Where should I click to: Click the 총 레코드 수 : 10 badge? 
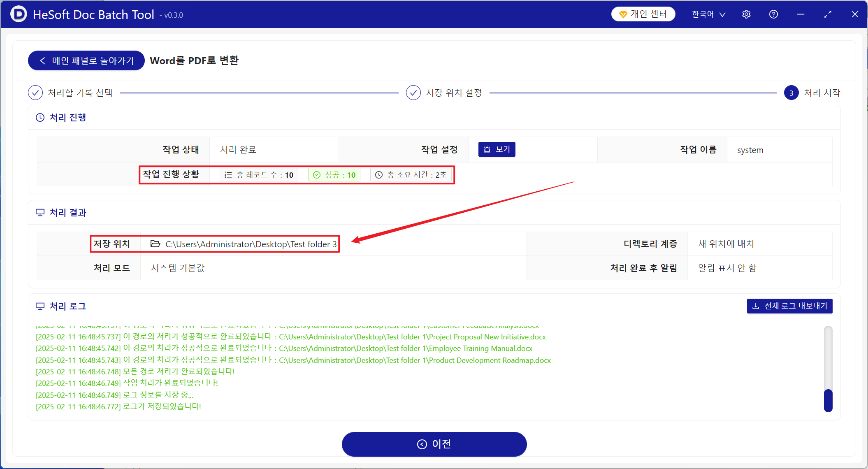pyautogui.click(x=259, y=175)
